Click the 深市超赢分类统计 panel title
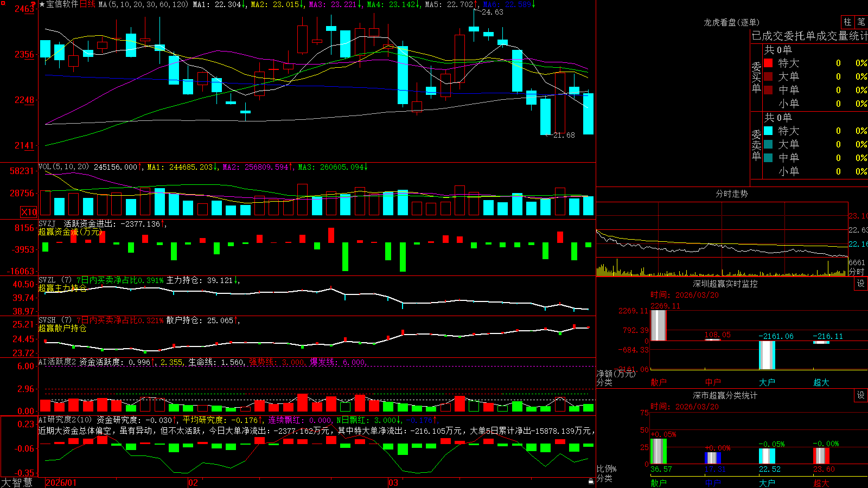 click(725, 395)
